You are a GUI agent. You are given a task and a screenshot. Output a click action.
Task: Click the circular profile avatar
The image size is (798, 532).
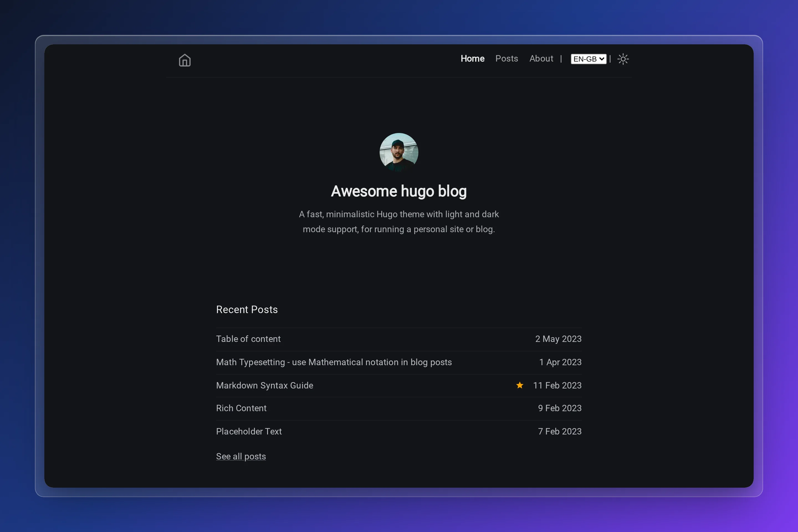399,152
